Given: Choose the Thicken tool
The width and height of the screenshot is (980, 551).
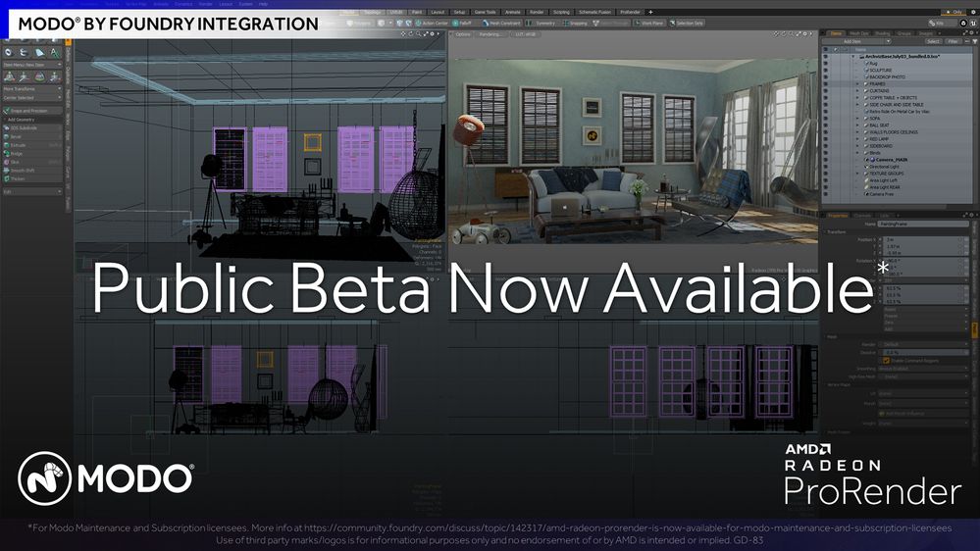Looking at the screenshot, I should tap(32, 178).
